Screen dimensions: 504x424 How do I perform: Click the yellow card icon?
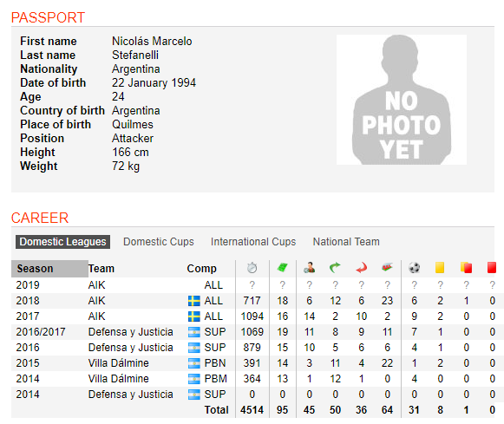tap(440, 267)
